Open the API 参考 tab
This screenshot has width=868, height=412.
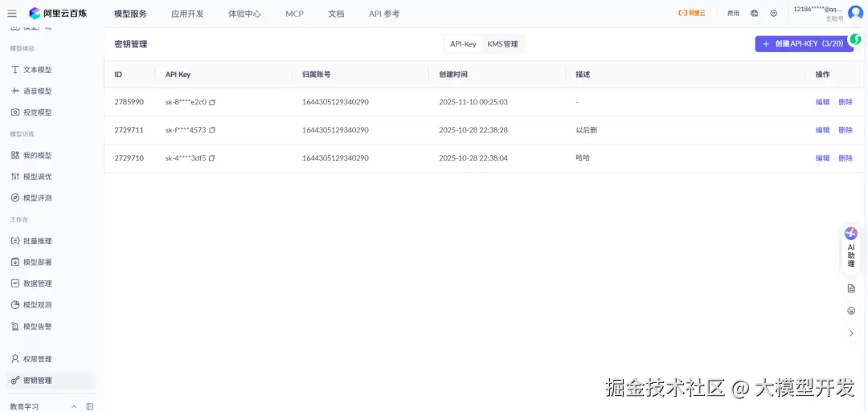383,14
